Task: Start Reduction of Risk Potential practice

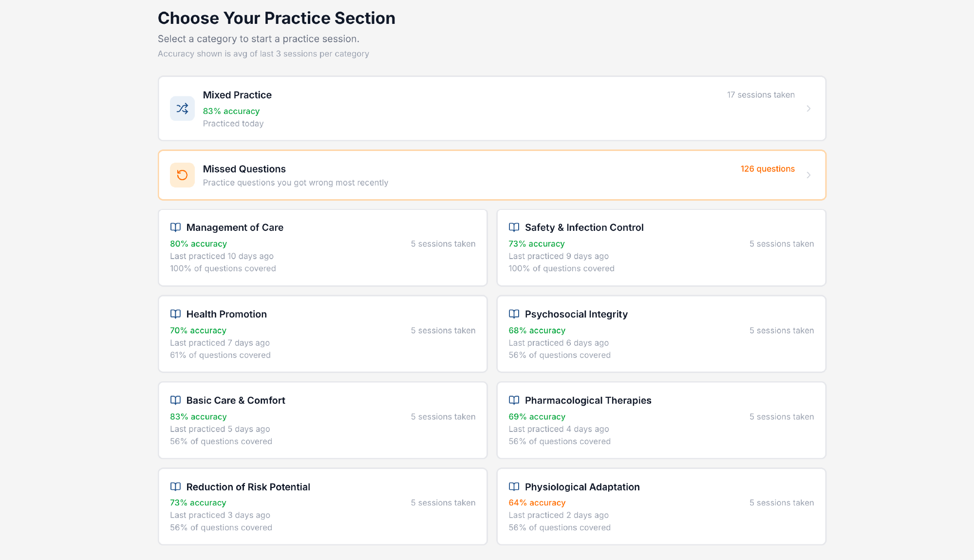Action: [x=322, y=506]
